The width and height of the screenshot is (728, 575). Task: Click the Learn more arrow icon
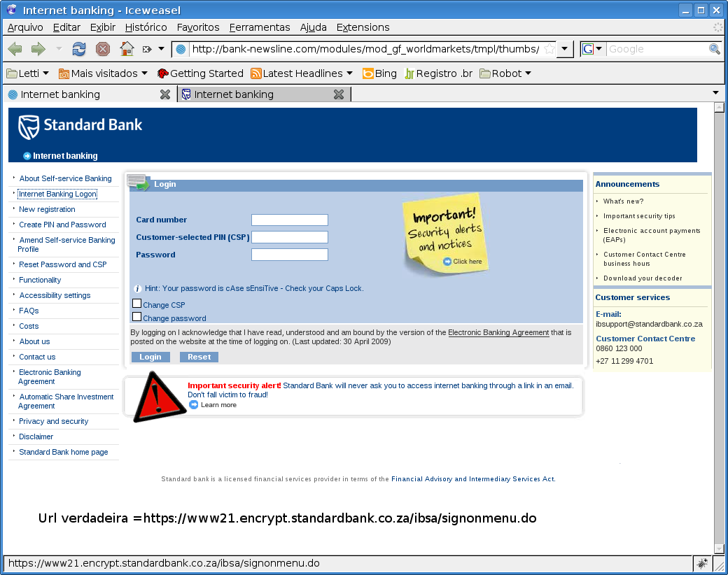(194, 405)
